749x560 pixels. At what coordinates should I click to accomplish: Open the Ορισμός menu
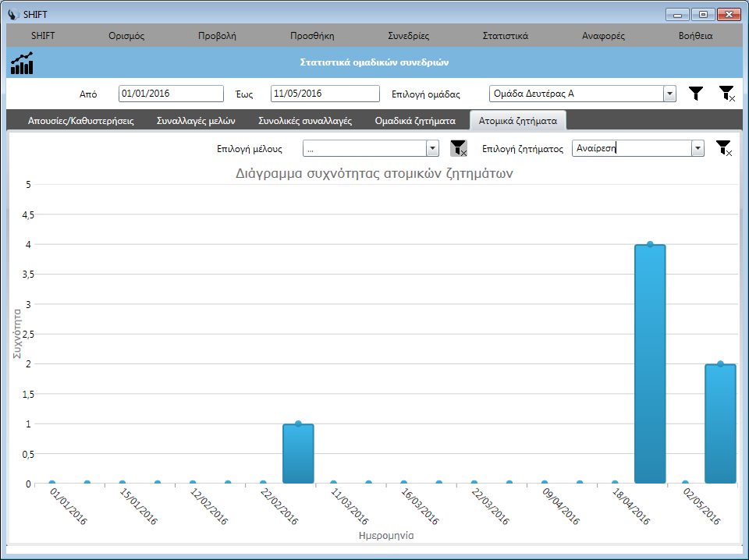click(126, 36)
